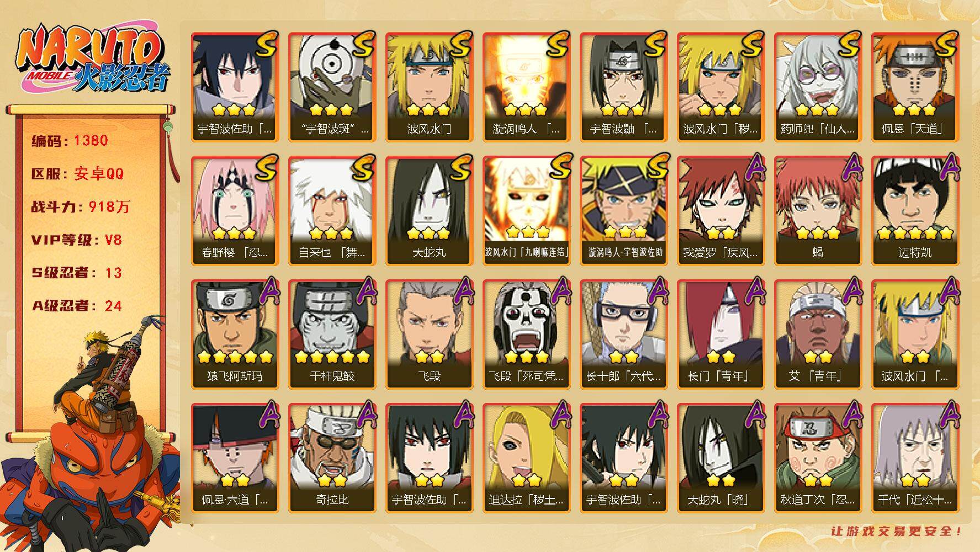
Task: Click the 战斗力 918万 power label
Action: pyautogui.click(x=81, y=206)
